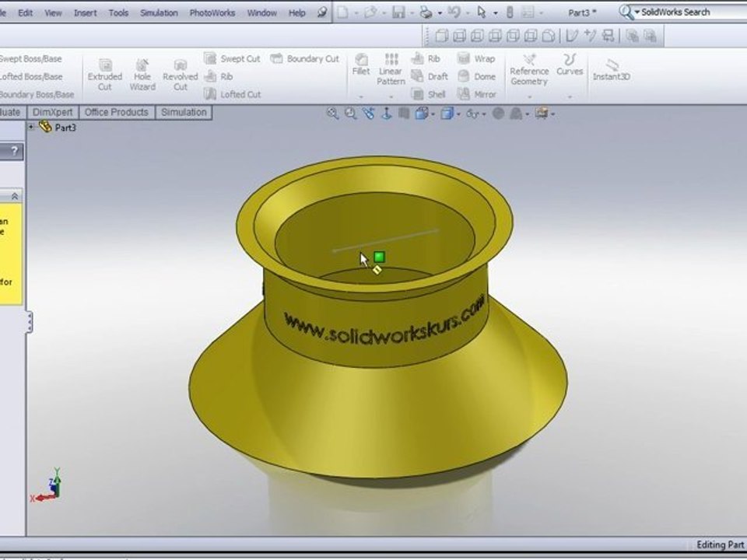Open the SolidWorks Search dropdown arrow
The height and width of the screenshot is (560, 747).
(x=637, y=12)
